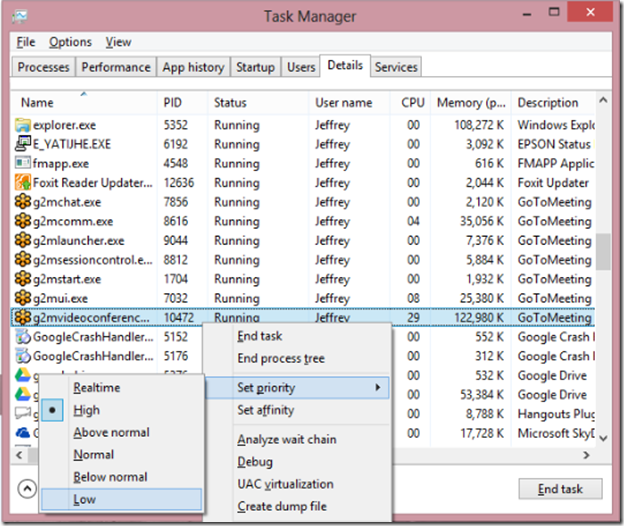The height and width of the screenshot is (526, 624).
Task: Set priority to Low
Action: point(121,499)
